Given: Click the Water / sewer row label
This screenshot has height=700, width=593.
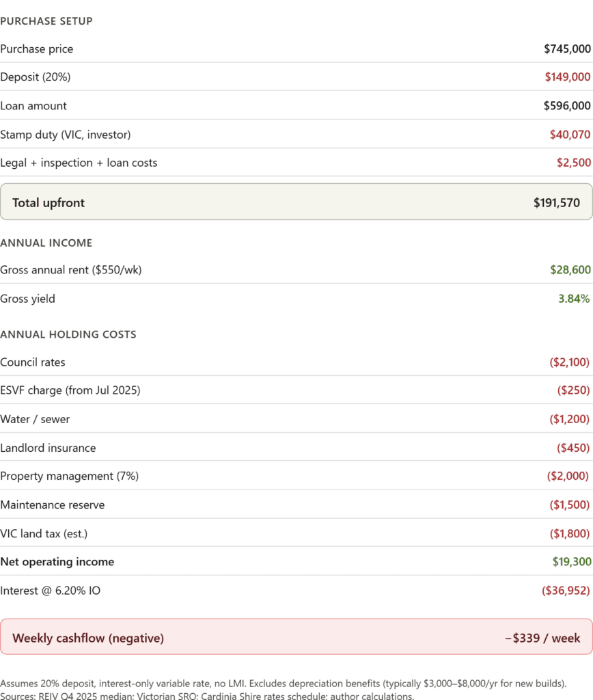Looking at the screenshot, I should point(35,419).
